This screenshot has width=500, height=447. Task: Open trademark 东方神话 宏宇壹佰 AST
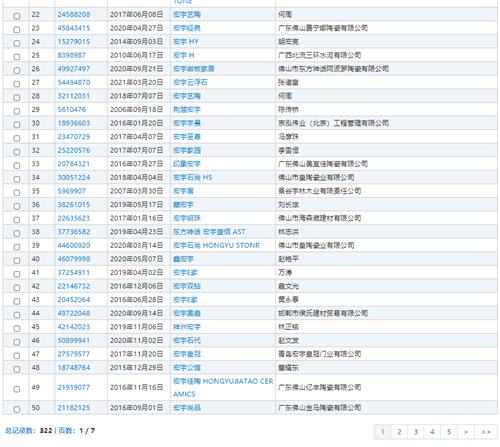click(209, 232)
